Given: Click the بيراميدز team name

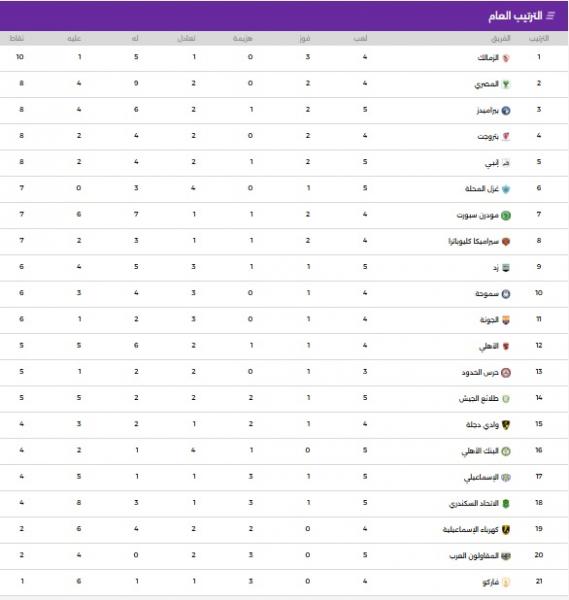Looking at the screenshot, I should pos(487,111).
